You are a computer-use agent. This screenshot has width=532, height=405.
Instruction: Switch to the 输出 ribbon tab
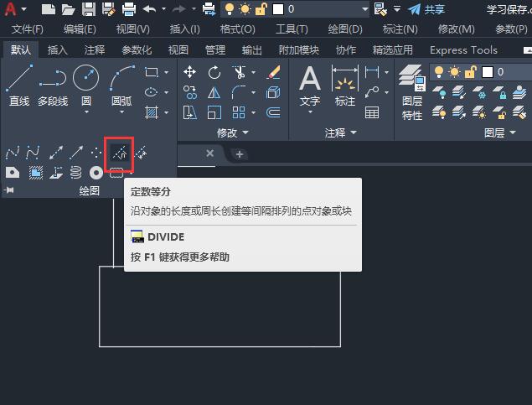coord(251,50)
